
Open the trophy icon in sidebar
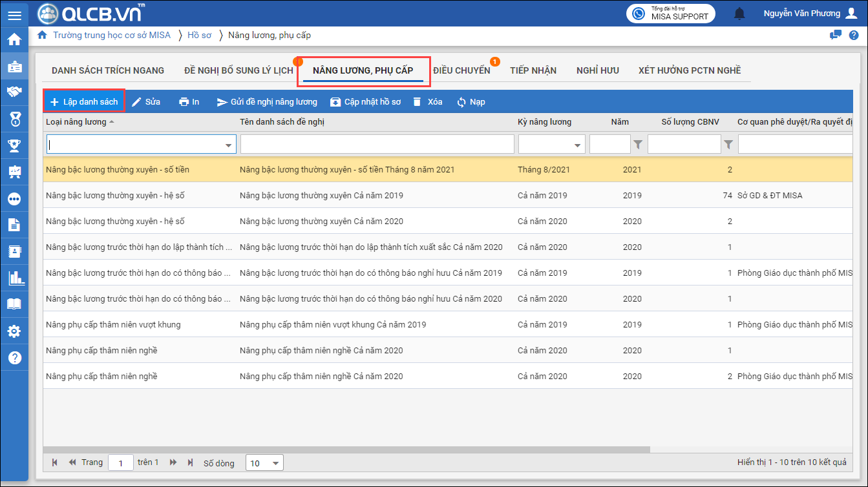click(14, 145)
